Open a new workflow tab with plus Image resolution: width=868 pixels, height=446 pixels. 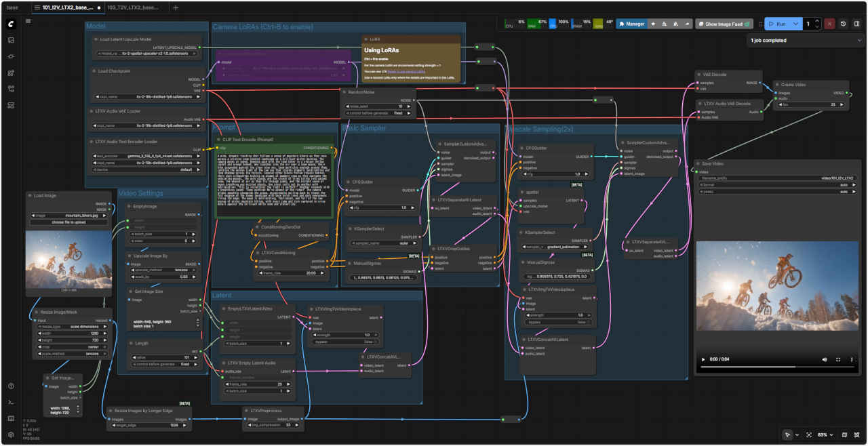click(x=176, y=8)
